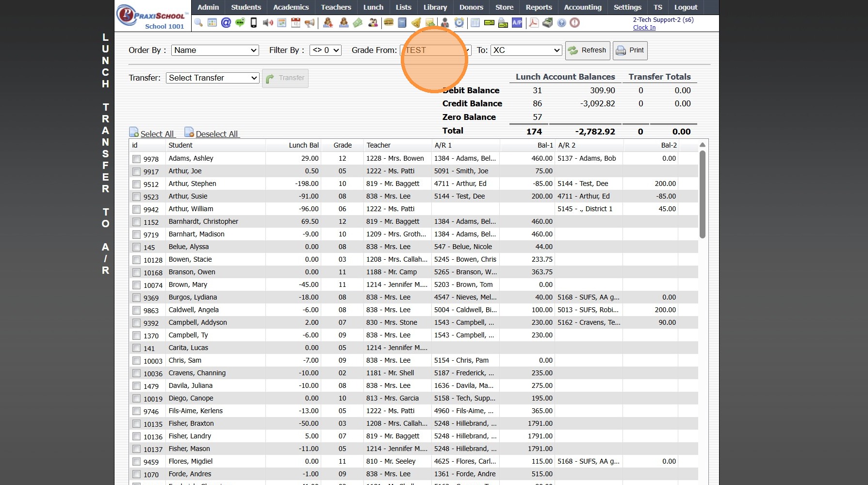
Task: Open the Order By Name dropdown
Action: coord(215,50)
